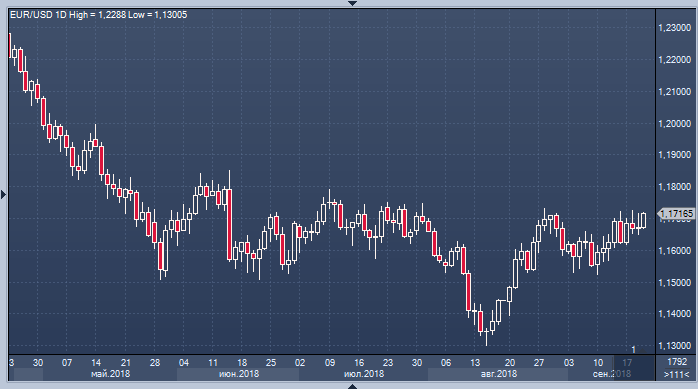This screenshot has height=389, width=698.
Task: Click the current price tag 1,17165
Action: click(x=676, y=214)
